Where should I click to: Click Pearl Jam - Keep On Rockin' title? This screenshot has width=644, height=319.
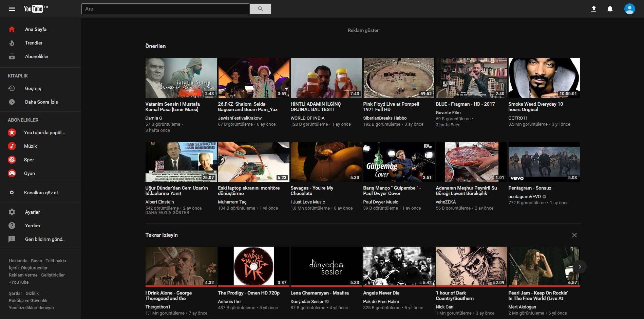[538, 296]
